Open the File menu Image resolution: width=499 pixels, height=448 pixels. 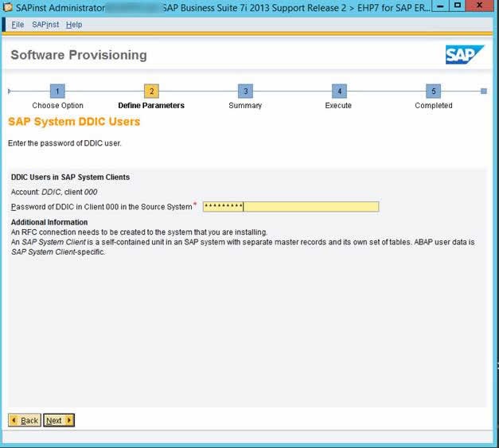[x=18, y=25]
